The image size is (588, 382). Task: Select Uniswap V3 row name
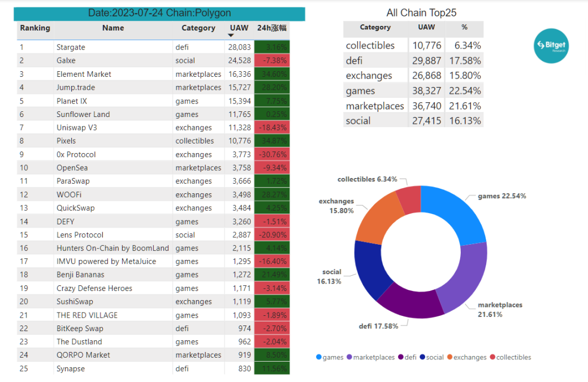[x=76, y=128]
